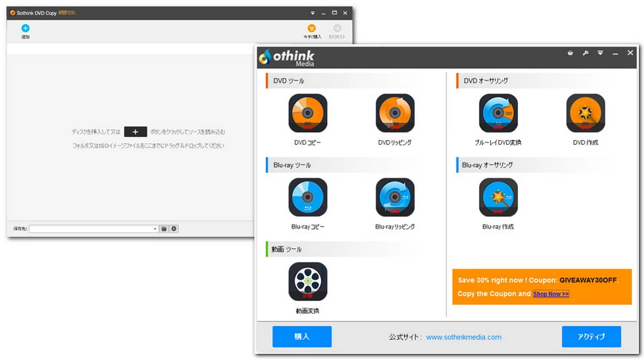This screenshot has width=644, height=359.
Task: Click the アクティブ button
Action: pyautogui.click(x=591, y=336)
